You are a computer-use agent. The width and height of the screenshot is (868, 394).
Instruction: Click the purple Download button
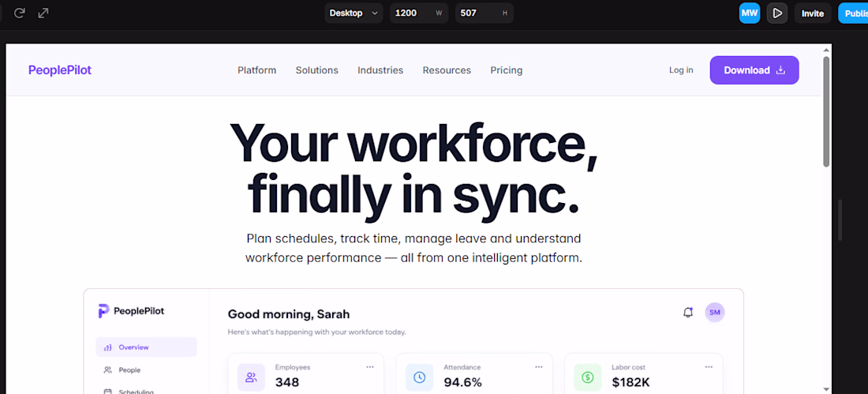point(754,70)
